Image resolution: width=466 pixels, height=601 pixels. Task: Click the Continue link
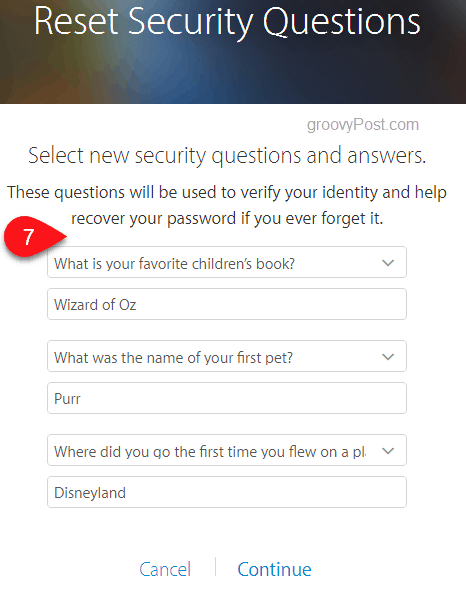tap(274, 569)
